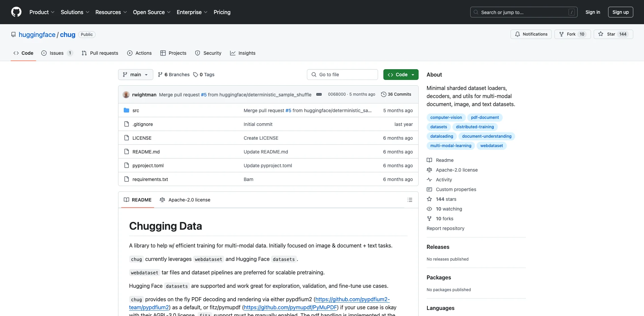Expand commit message ellipsis button

point(319,94)
